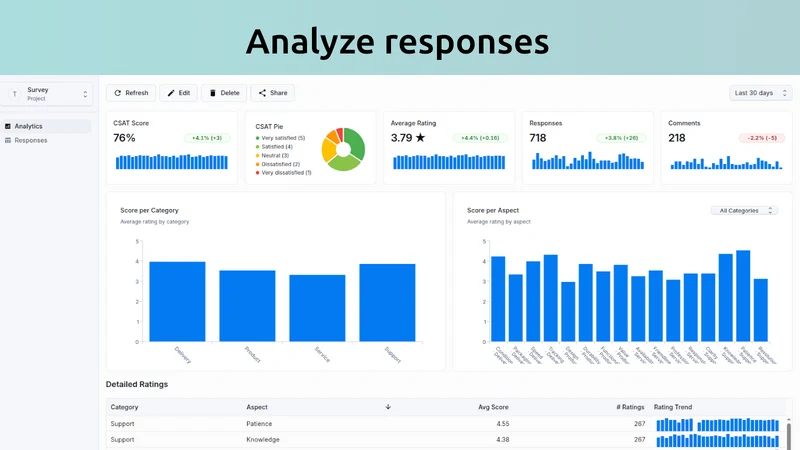Click the Patience row in Detailed Ratings

[445, 423]
